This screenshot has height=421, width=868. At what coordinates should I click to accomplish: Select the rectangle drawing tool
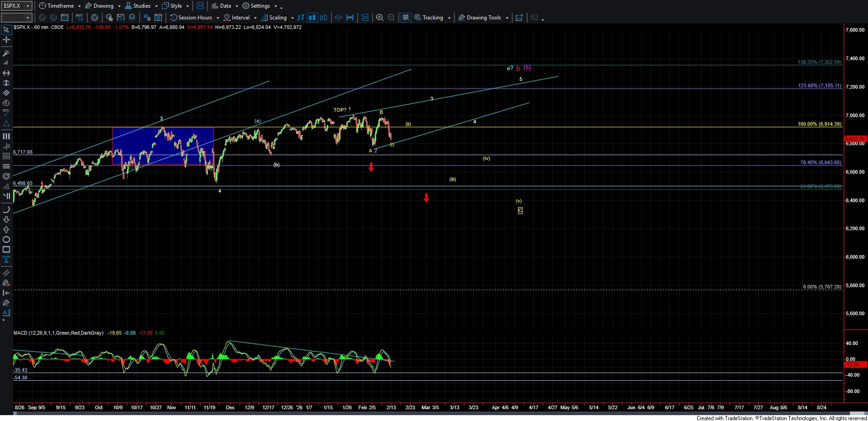tap(6, 250)
